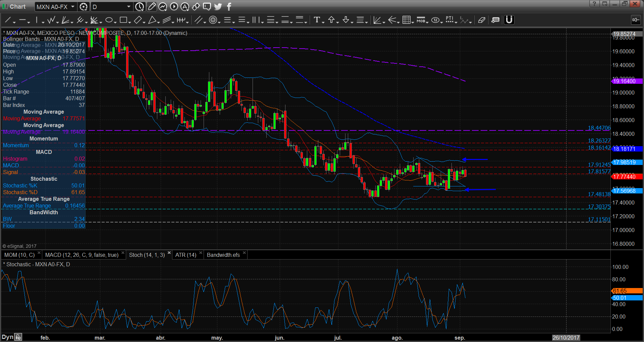The height and width of the screenshot is (342, 644).
Task: Select the rectangle drawing tool
Action: [x=123, y=20]
